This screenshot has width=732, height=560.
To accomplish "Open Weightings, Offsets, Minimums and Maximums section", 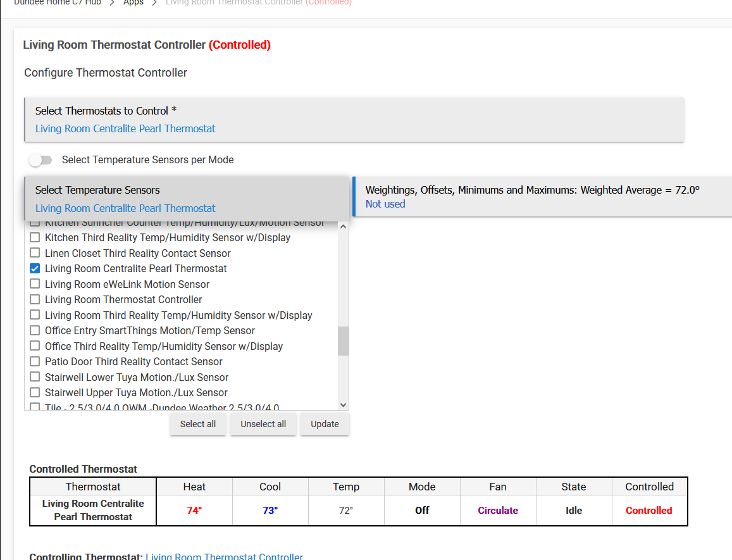I will coord(542,197).
